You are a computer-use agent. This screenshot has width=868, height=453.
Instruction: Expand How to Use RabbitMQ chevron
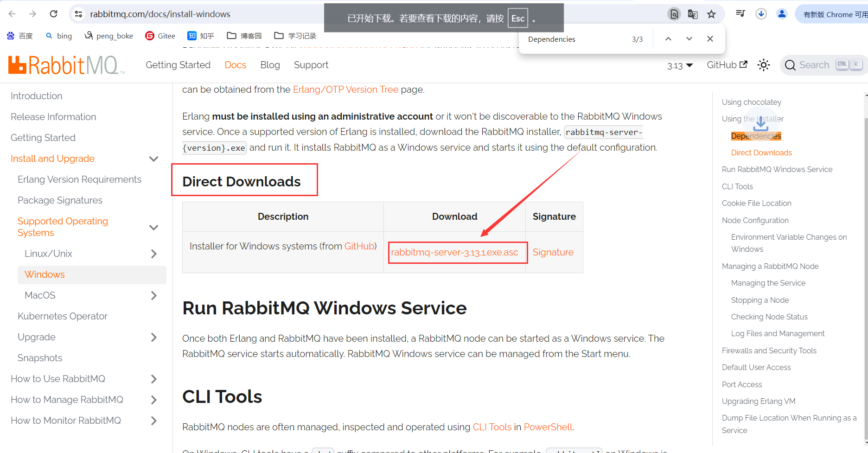pyautogui.click(x=154, y=379)
